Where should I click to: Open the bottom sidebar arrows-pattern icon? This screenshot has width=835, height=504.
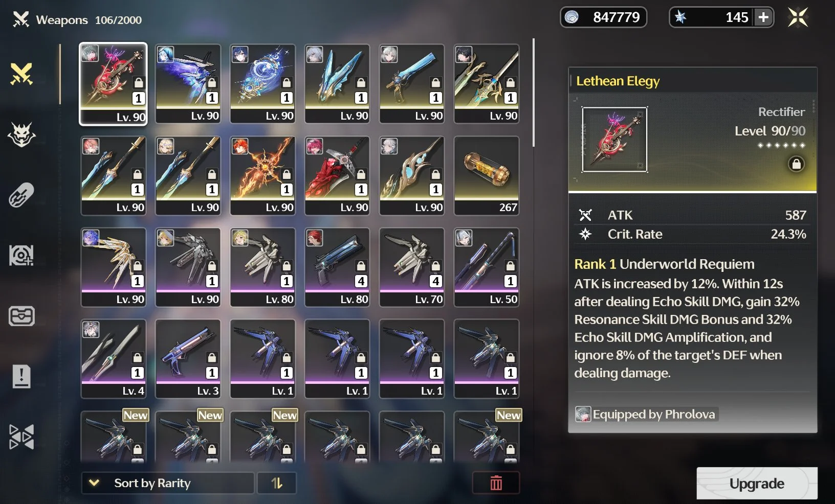pos(21,437)
